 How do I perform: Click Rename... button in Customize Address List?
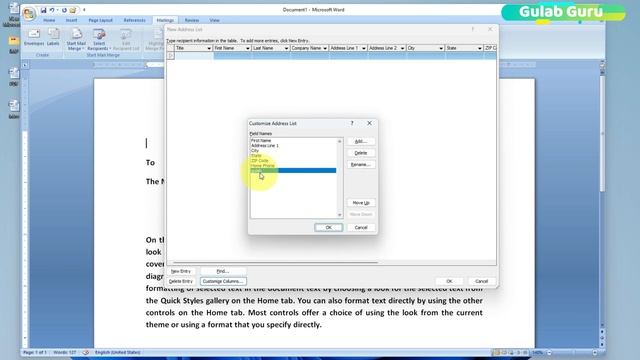(361, 164)
